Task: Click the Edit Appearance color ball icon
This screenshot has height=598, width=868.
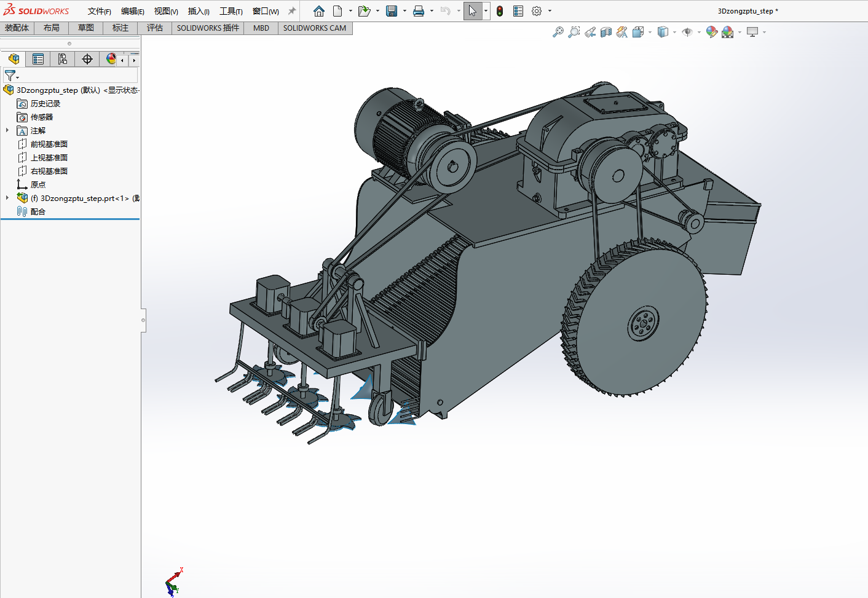Action: pos(712,32)
